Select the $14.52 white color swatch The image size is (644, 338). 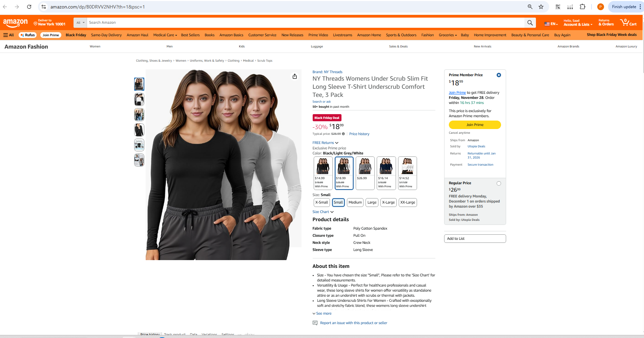click(407, 173)
